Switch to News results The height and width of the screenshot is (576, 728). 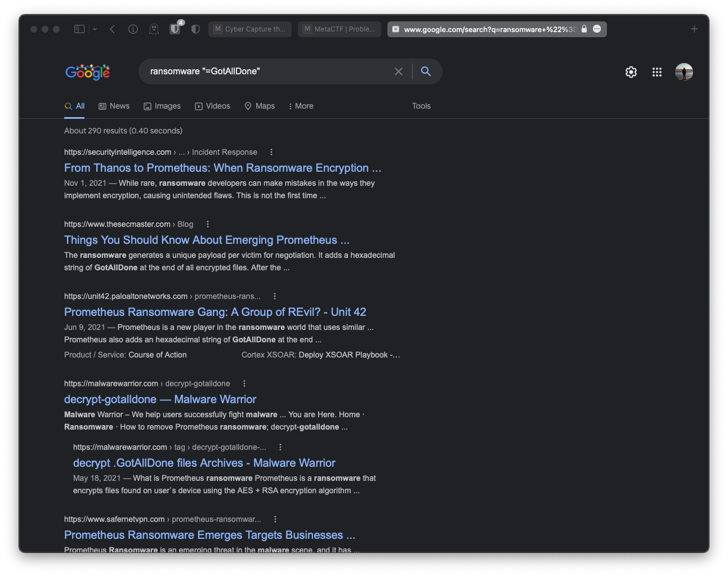pyautogui.click(x=114, y=106)
